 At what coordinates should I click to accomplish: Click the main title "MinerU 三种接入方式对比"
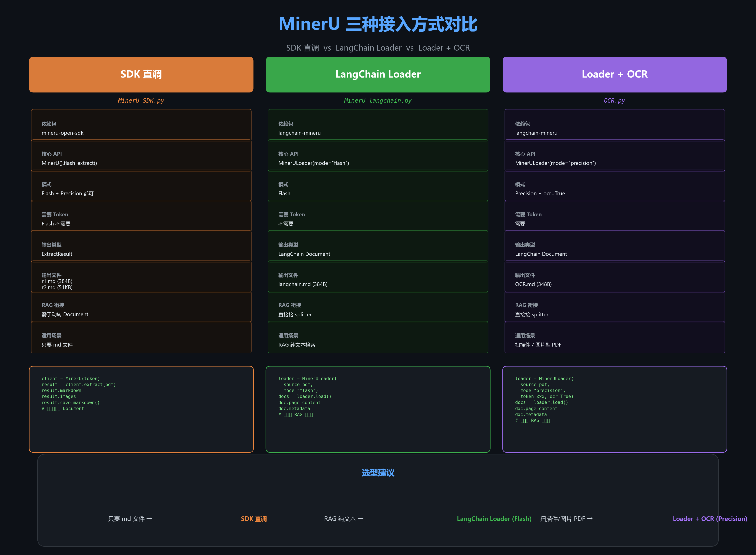point(378,24)
